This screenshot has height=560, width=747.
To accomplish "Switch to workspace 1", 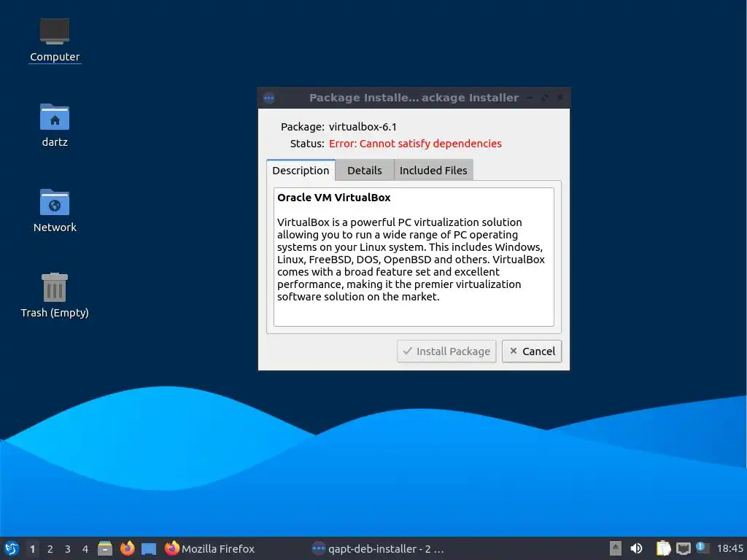I will [32, 549].
